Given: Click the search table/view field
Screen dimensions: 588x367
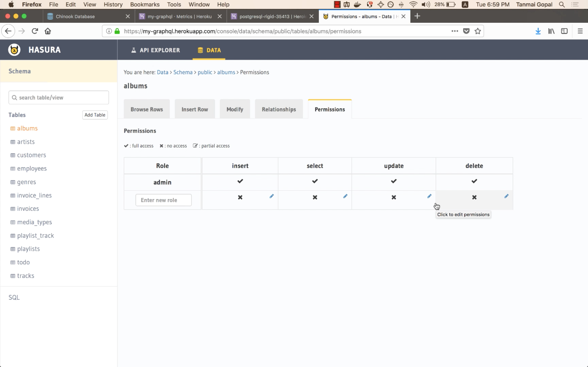Looking at the screenshot, I should [x=59, y=98].
